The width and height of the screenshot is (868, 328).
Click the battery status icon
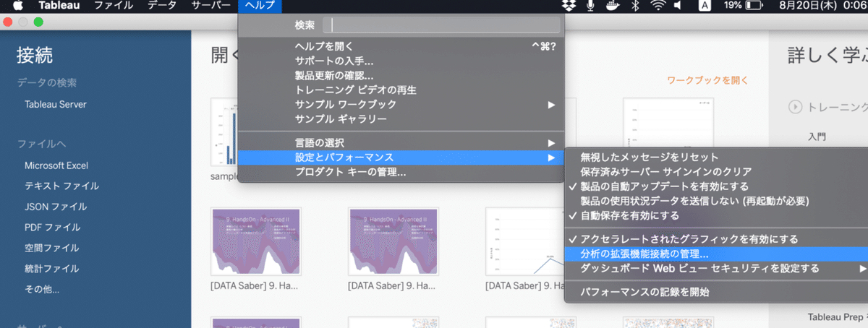(754, 6)
